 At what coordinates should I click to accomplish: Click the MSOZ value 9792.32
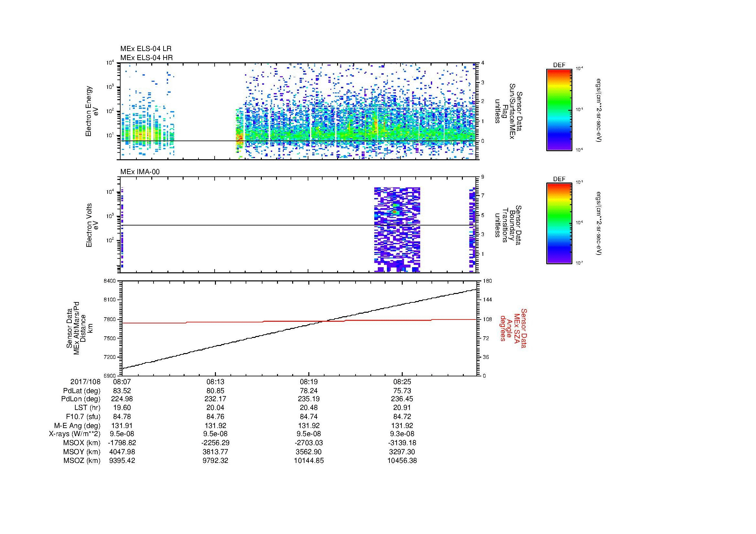(x=215, y=461)
